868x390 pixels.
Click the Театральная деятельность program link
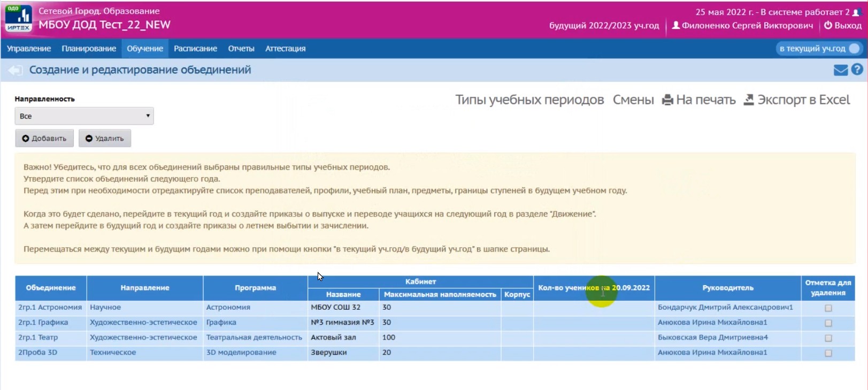tap(254, 338)
